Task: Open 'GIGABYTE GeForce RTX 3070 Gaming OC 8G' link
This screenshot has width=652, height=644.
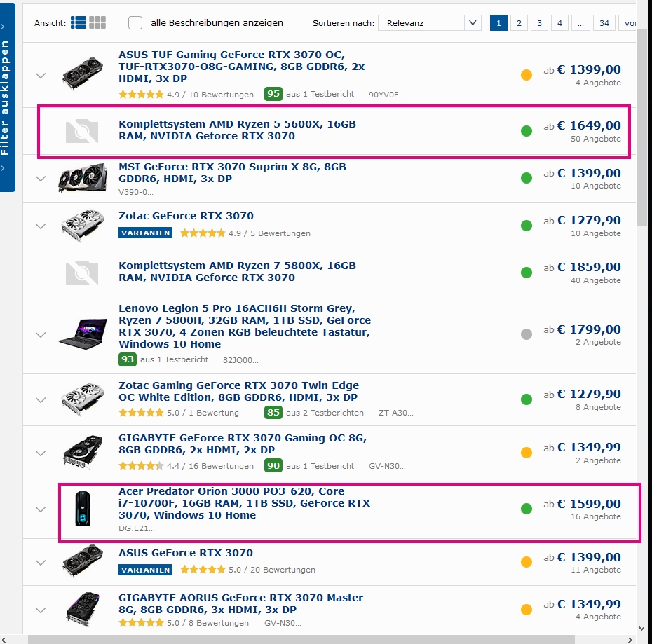Action: pos(243,444)
